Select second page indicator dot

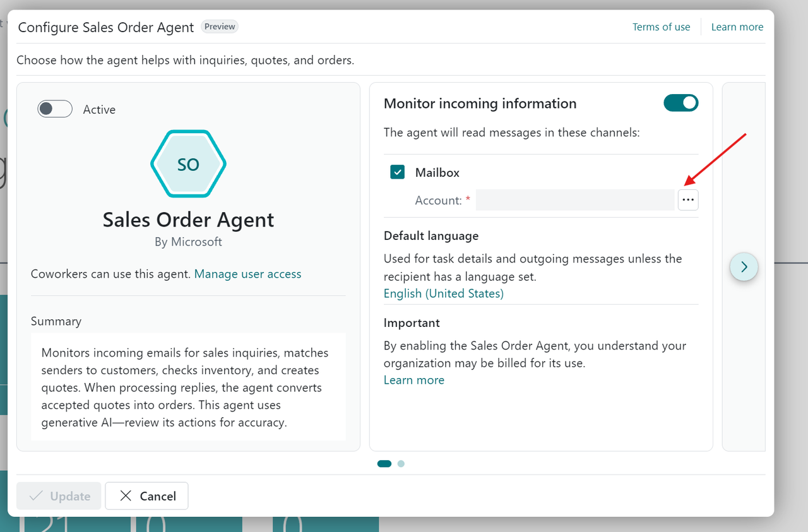coord(401,464)
